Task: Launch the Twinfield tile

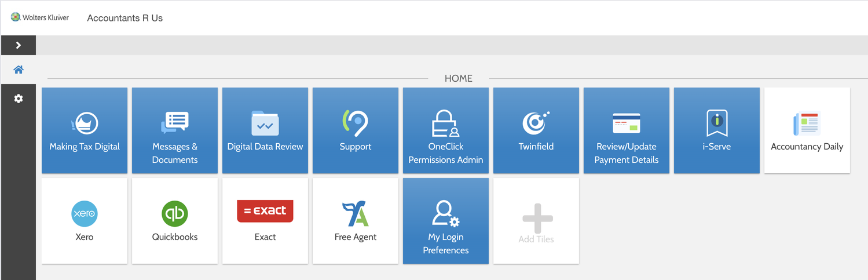Action: coord(536,130)
